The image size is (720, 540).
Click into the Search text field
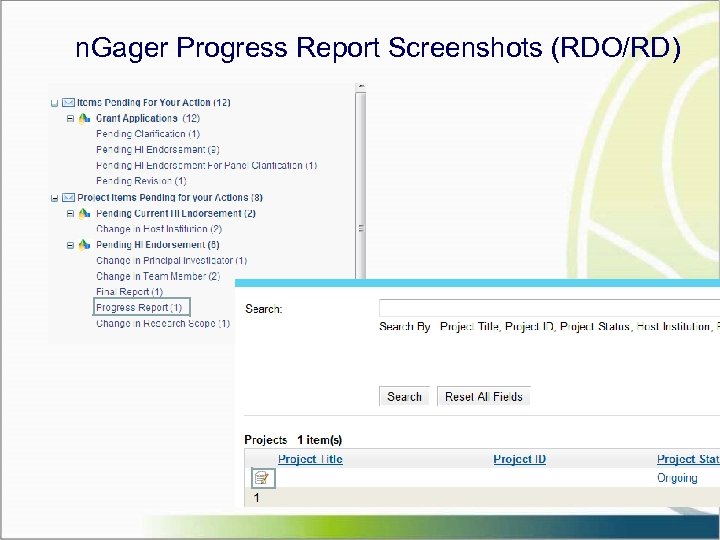pos(549,307)
